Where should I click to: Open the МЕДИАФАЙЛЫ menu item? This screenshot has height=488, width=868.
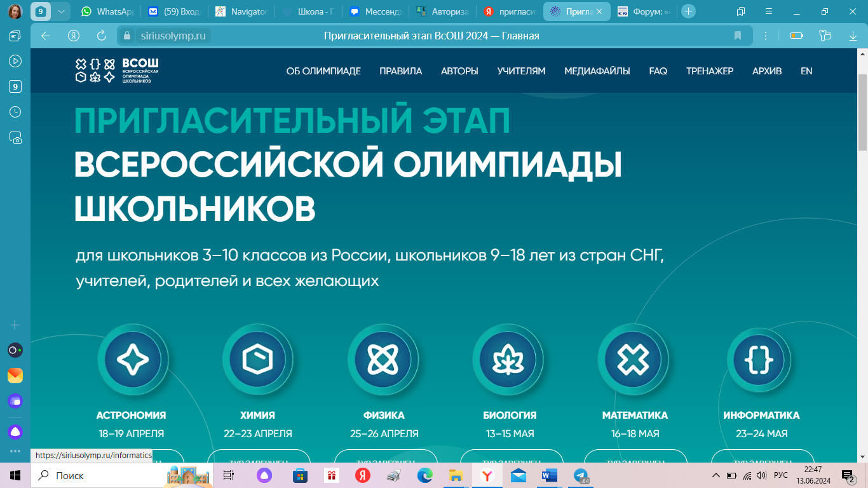[597, 71]
